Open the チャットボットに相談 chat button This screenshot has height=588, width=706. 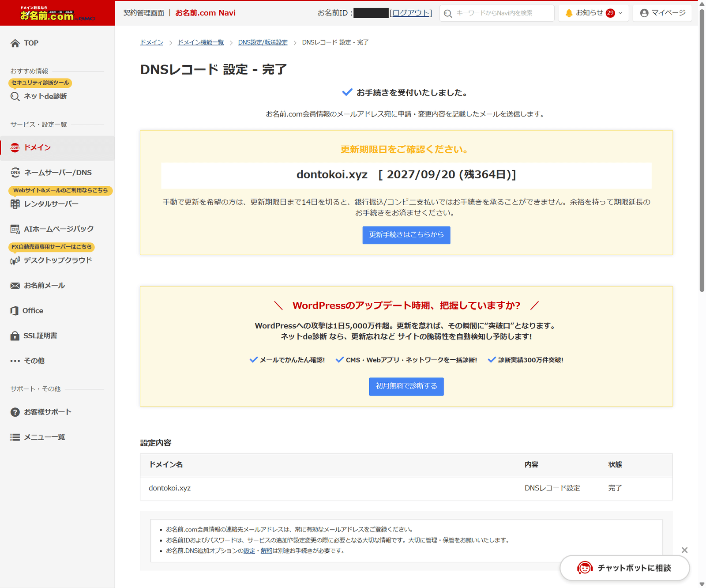click(625, 568)
